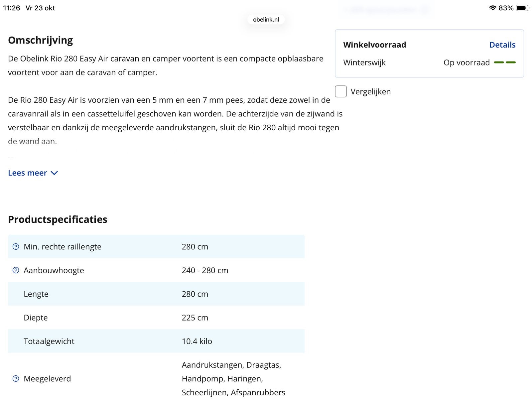Tap the battery icon in status bar
Screen dimensions: 532x399
click(522, 8)
